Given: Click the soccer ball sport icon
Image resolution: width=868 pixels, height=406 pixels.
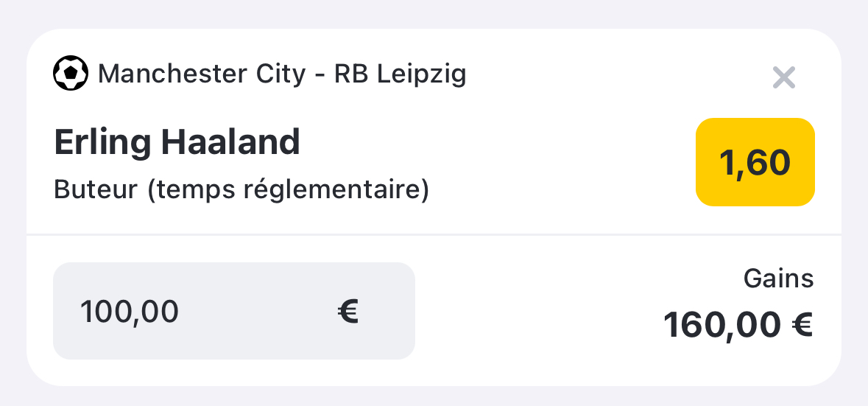Looking at the screenshot, I should 70,73.
